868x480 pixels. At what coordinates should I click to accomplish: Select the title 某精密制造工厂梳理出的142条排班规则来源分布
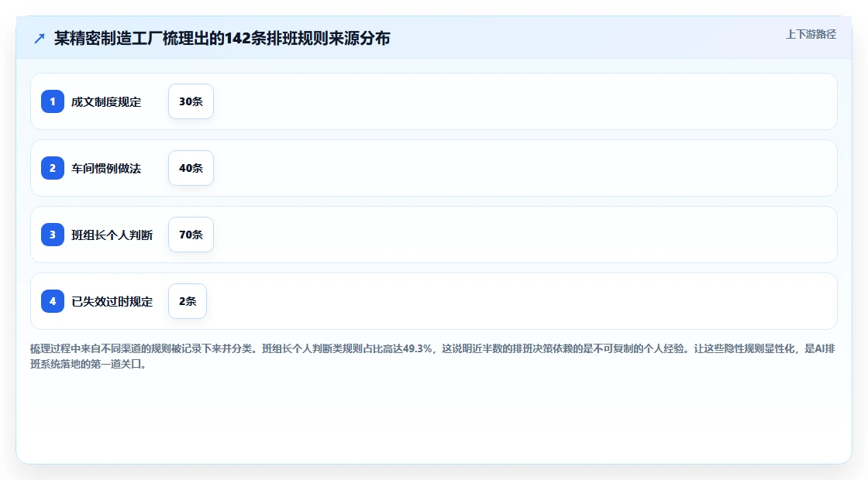point(222,38)
